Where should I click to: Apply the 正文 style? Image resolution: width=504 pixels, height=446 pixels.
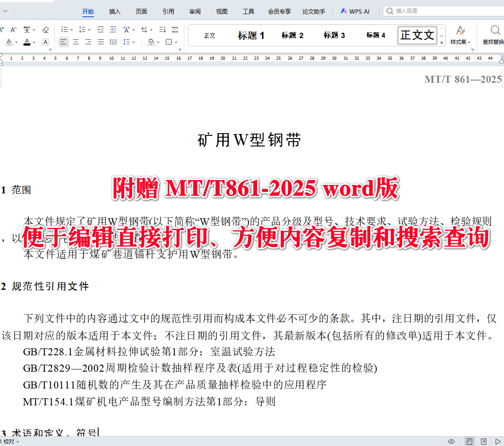click(x=210, y=35)
